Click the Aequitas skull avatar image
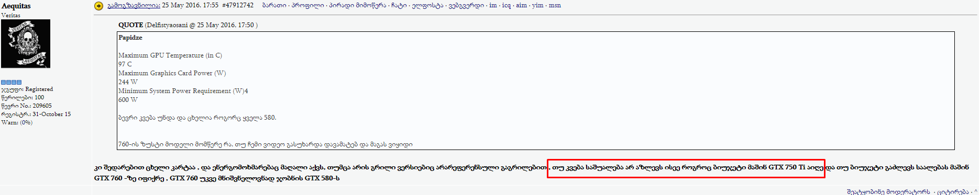The image size is (980, 195). (x=26, y=44)
